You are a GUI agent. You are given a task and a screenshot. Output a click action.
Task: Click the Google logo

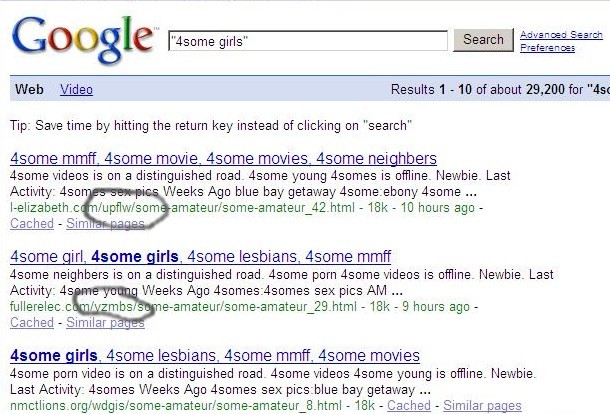coord(83,39)
